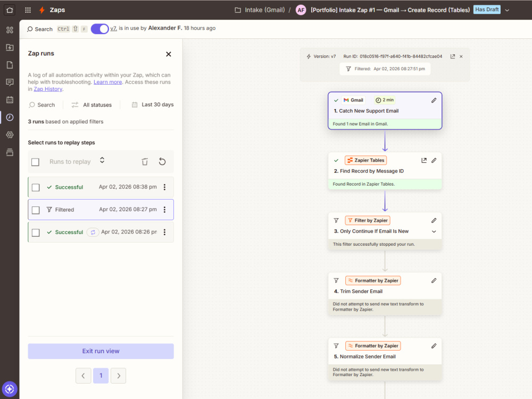Open the apps grid menu
Viewport: 532px width, 399px height.
[28, 10]
